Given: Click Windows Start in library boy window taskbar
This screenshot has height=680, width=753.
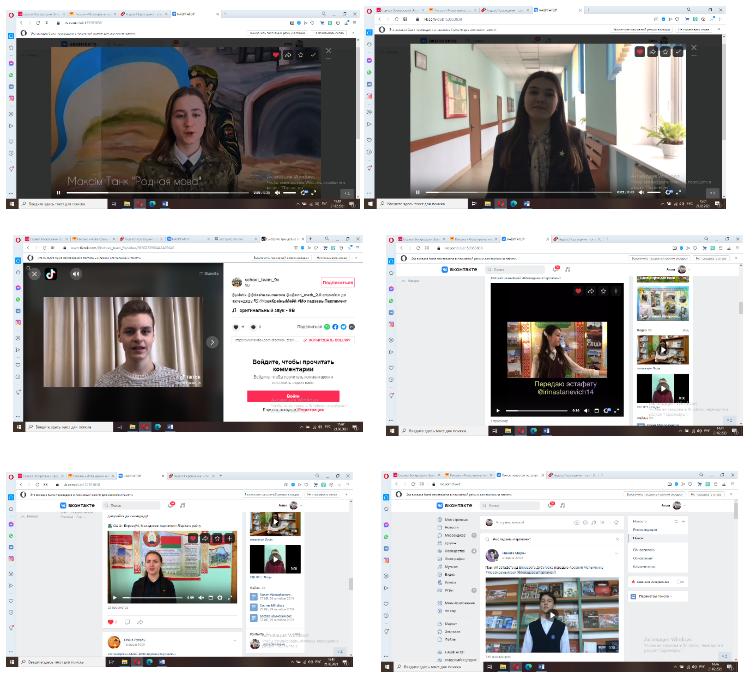Looking at the screenshot, I should (x=388, y=667).
